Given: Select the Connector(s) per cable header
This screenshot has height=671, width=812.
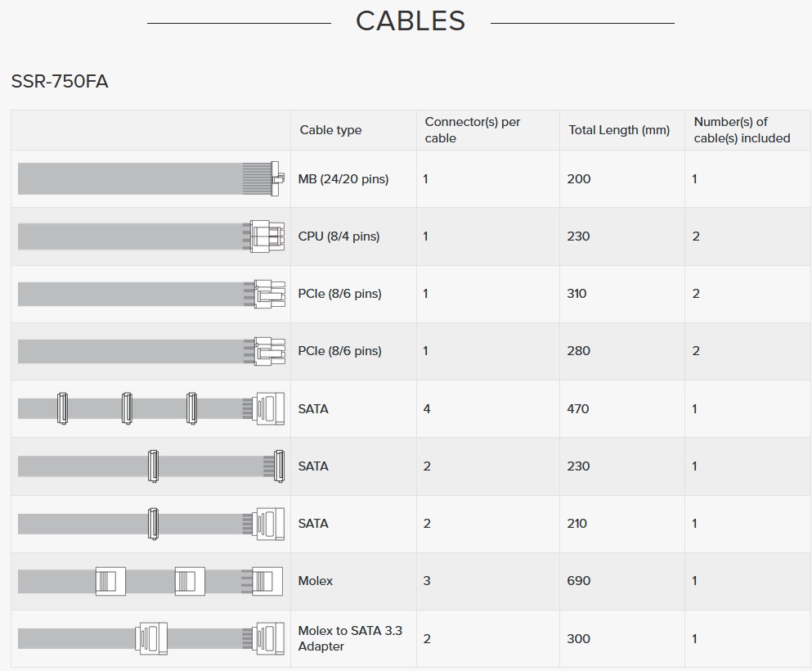Looking at the screenshot, I should coord(473,130).
